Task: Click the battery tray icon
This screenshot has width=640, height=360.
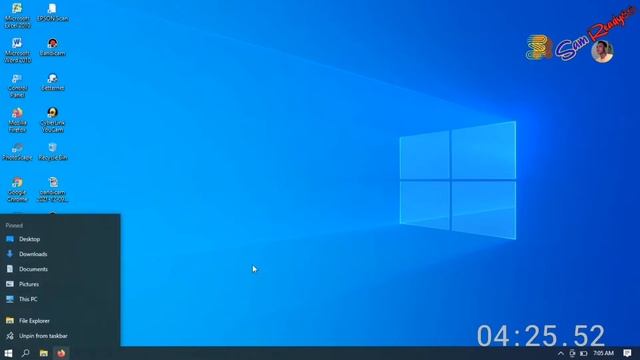Action: point(584,353)
